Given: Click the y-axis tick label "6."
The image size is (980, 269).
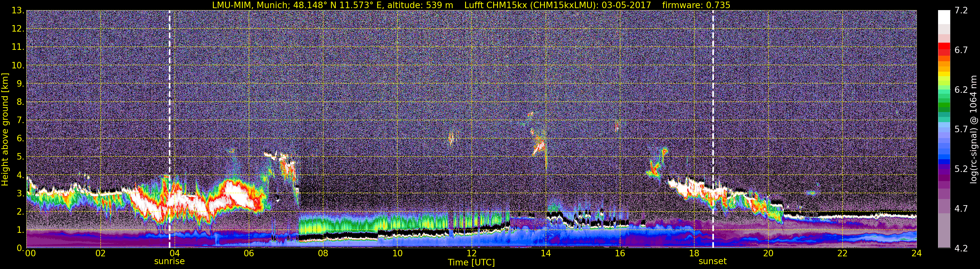Looking at the screenshot, I should point(20,138).
